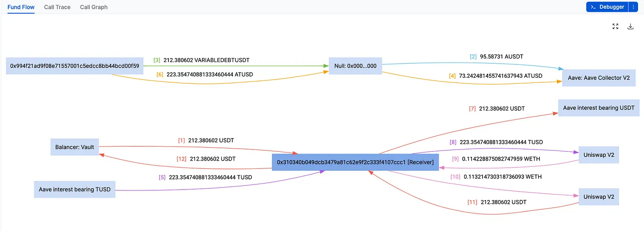Click the step [9] 0.114228875082747959 WETH label
The height and width of the screenshot is (231, 644).
coord(496,159)
